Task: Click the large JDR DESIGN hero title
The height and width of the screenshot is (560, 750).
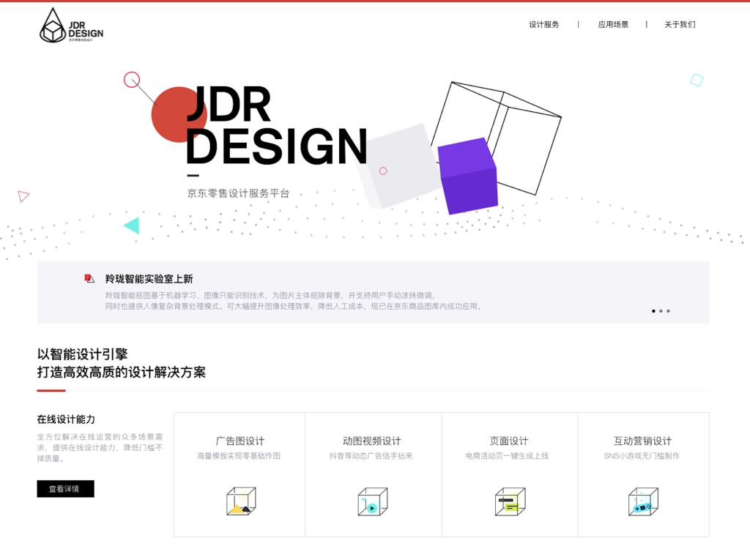Action: pyautogui.click(x=276, y=125)
